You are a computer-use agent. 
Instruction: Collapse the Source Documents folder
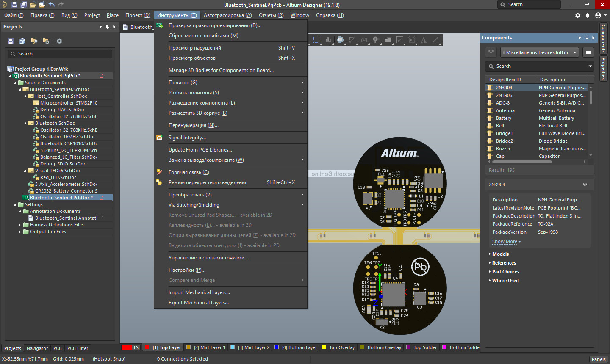[x=15, y=83]
